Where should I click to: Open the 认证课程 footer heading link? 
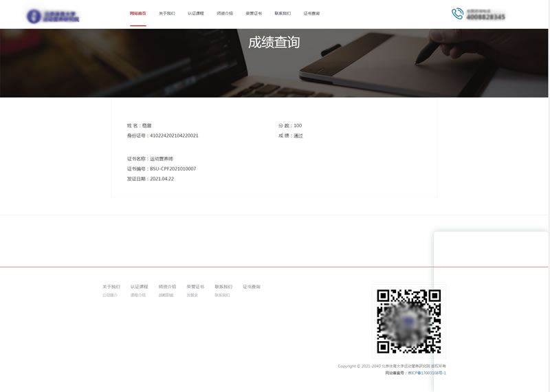pos(139,287)
